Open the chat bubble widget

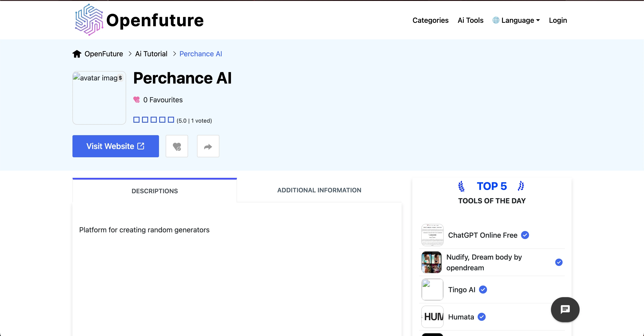[565, 309]
